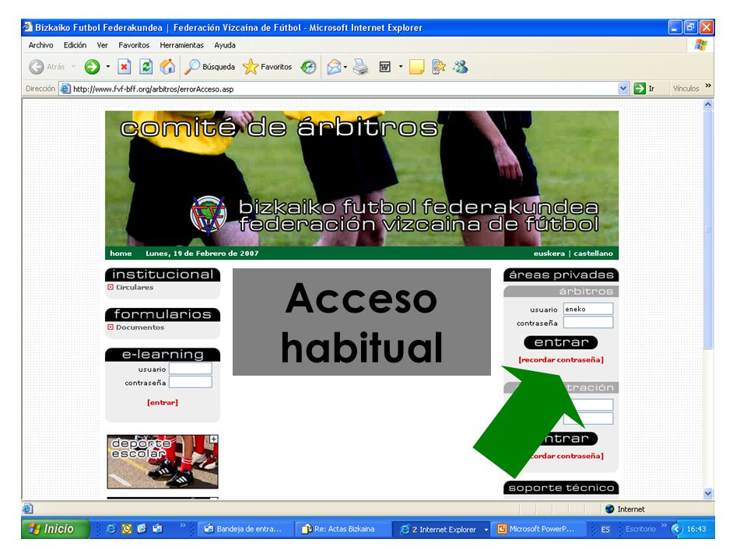Expand the address bar dropdown
747x560 pixels.
pyautogui.click(x=623, y=89)
